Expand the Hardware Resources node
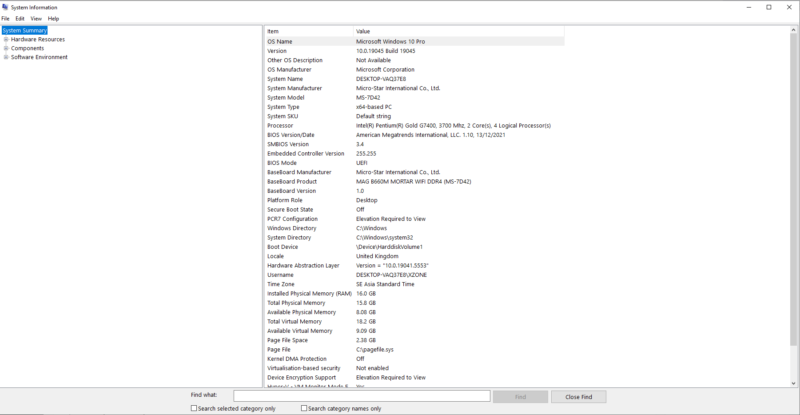The width and height of the screenshot is (800, 415). [6, 39]
